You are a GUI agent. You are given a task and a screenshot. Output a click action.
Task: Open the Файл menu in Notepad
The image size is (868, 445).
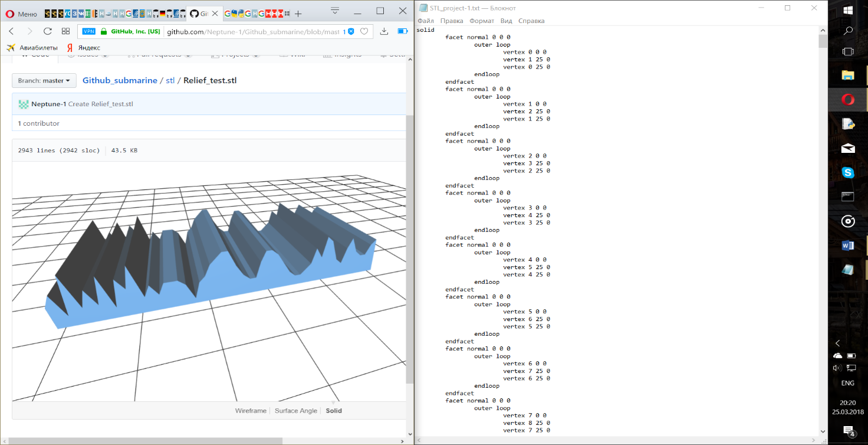[425, 21]
